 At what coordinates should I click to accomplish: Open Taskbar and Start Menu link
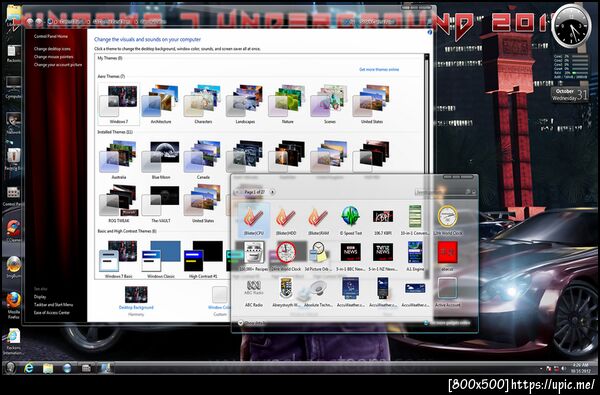pyautogui.click(x=53, y=305)
